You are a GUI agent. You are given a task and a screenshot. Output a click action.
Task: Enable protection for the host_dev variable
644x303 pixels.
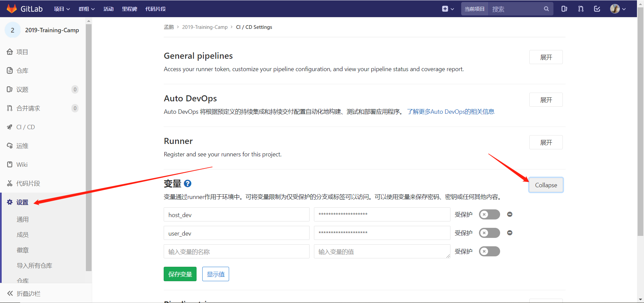pos(489,214)
